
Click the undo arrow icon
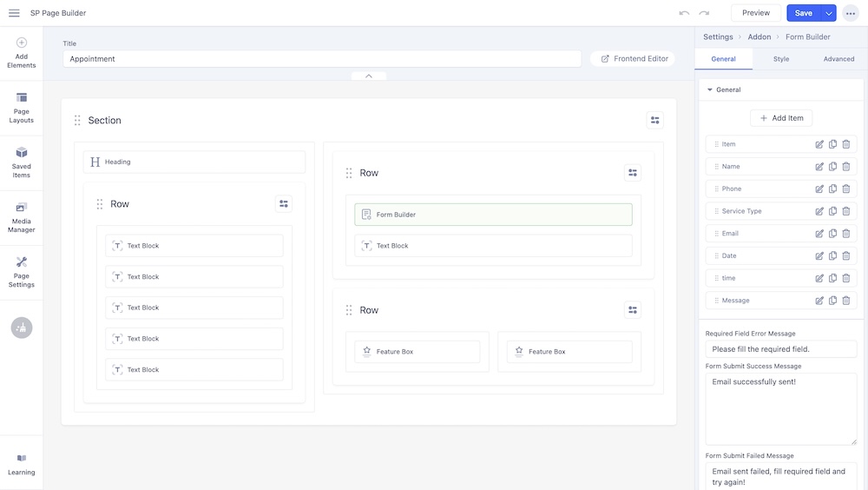(x=684, y=13)
